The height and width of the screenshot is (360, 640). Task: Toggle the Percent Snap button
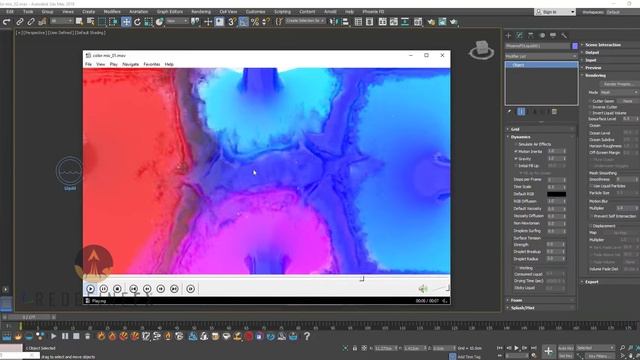(255, 22)
